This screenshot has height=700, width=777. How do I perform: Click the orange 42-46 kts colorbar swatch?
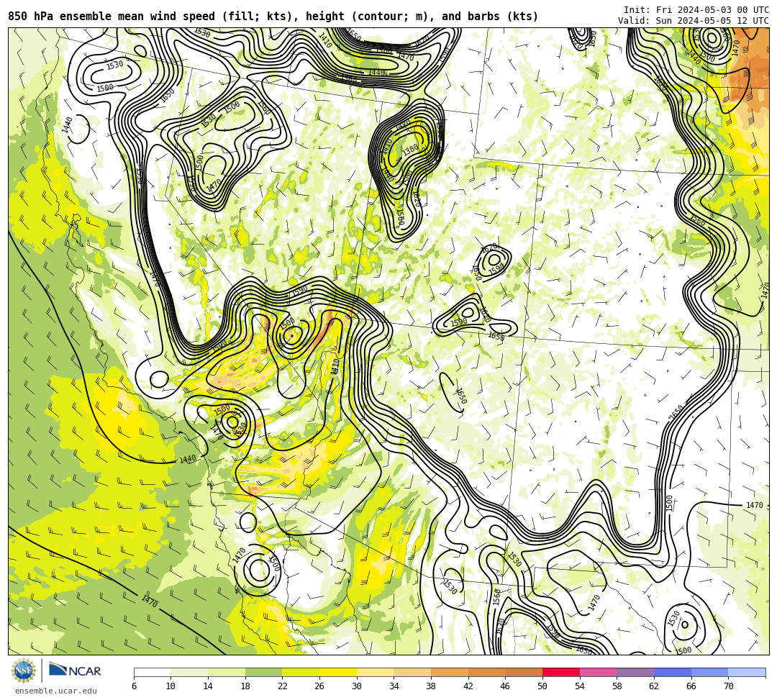coord(486,672)
